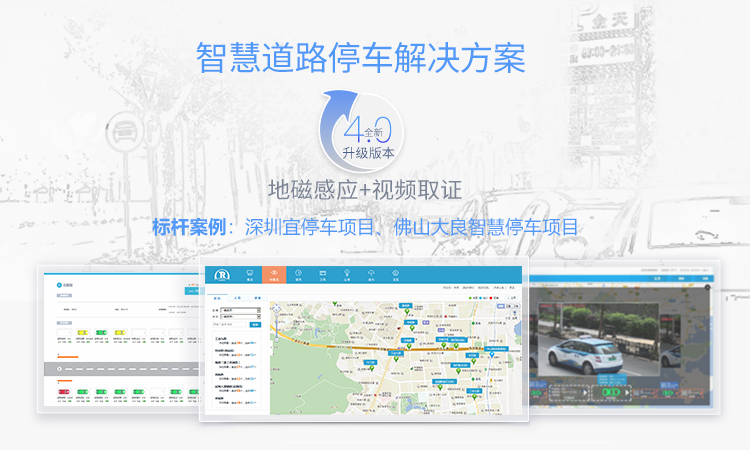Expand the second dropdown in the side panel

pos(240,317)
